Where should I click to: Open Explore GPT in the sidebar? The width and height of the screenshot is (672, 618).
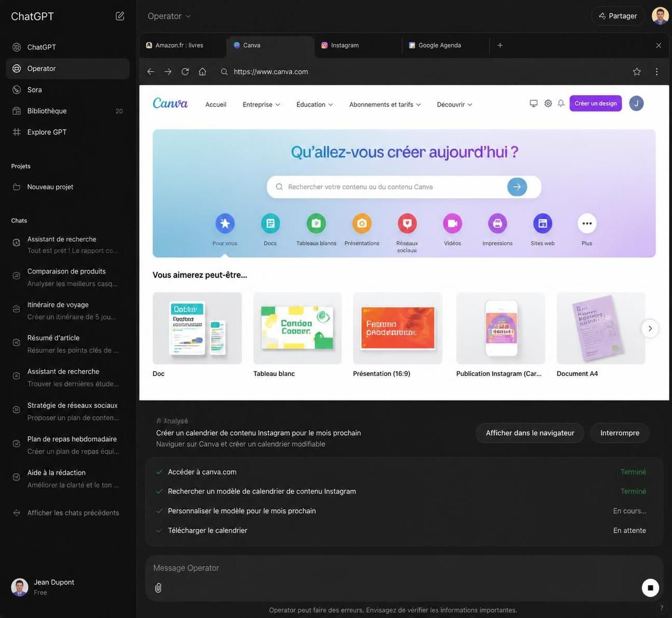pos(67,132)
